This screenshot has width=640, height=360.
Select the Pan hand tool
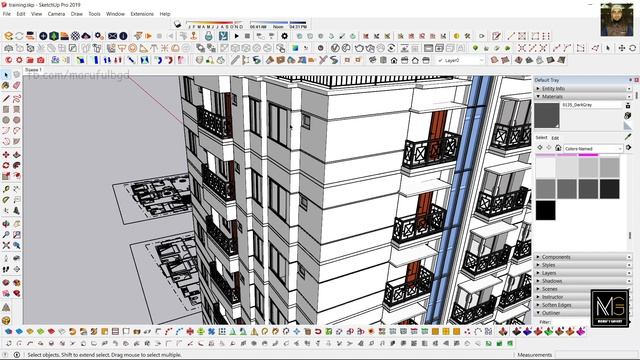pos(16,224)
